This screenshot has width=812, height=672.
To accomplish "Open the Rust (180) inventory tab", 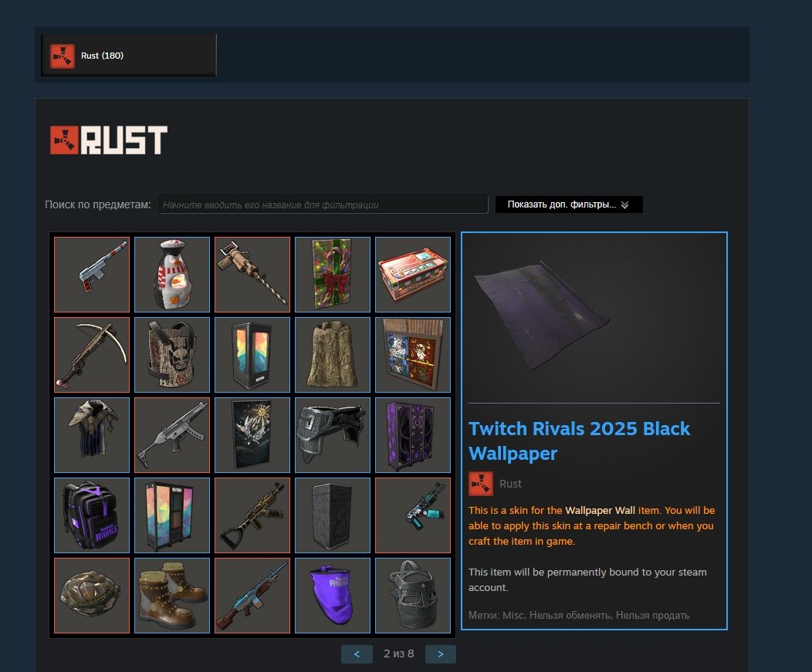I will (128, 56).
